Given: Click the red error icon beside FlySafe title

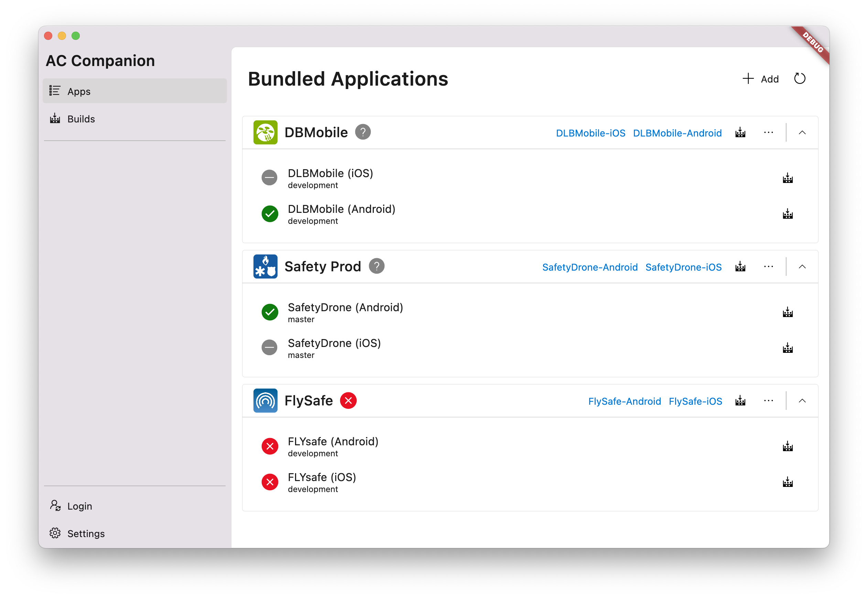Looking at the screenshot, I should (x=348, y=401).
